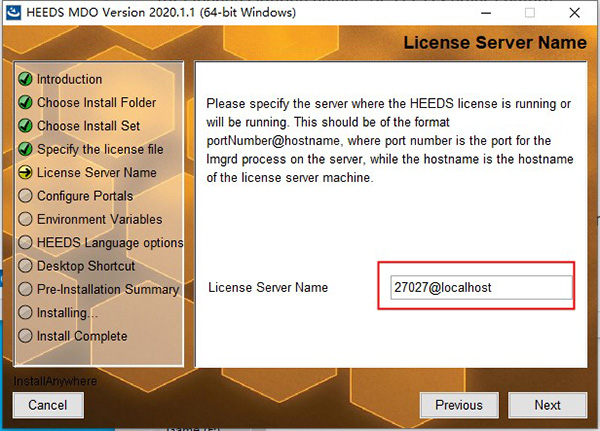The width and height of the screenshot is (600, 431).
Task: Click the check icon beside Specify the license file
Action: 25,149
